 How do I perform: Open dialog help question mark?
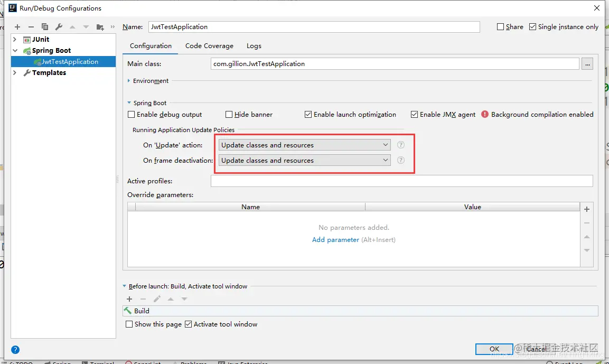tap(15, 350)
